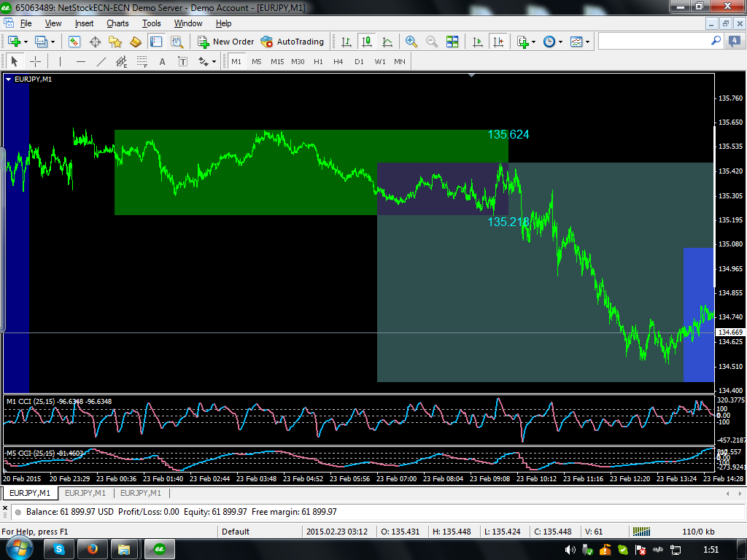
Task: Switch to M1 timeframe
Action: [236, 61]
